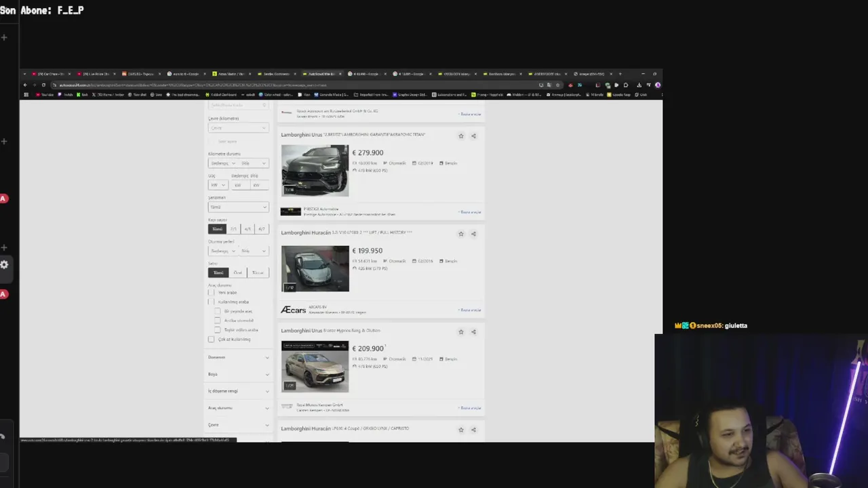Reload the current browser page
This screenshot has width=868, height=488.
pos(43,85)
